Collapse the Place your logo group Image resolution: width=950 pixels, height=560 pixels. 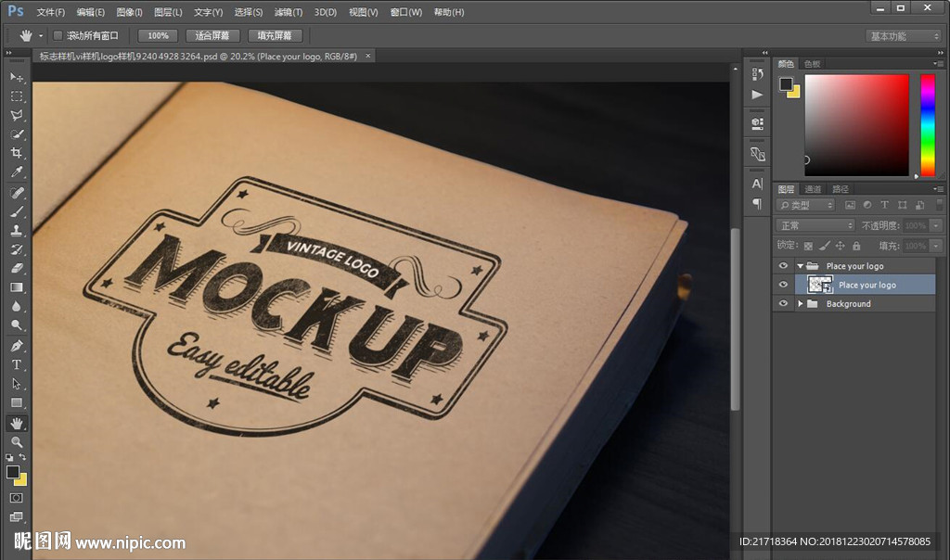pyautogui.click(x=800, y=266)
